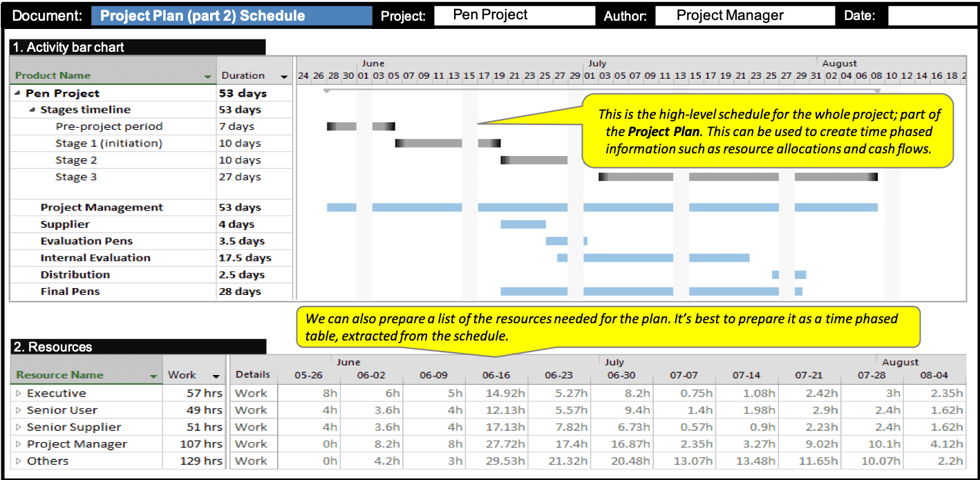Click the empty Date input field

pyautogui.click(x=932, y=15)
